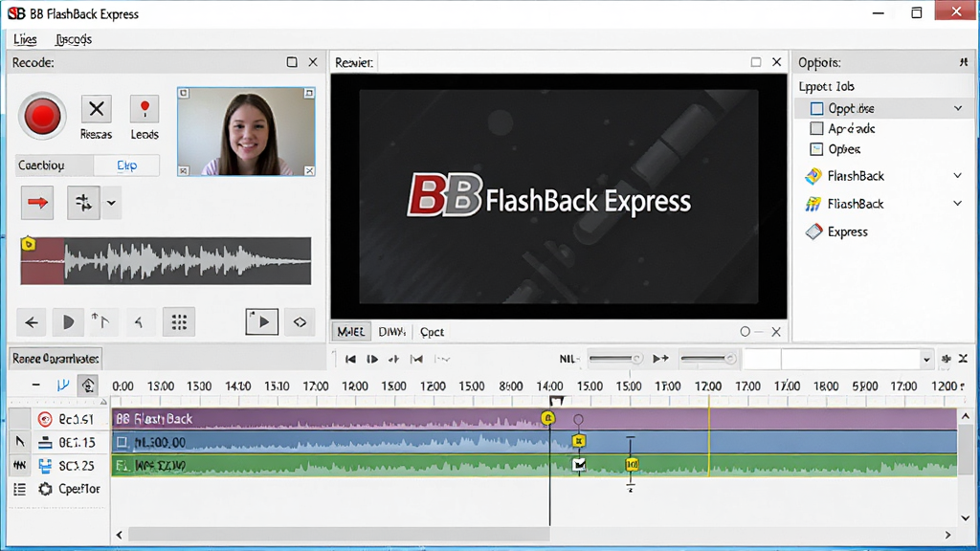Click the play button under the waveform
The height and width of the screenshot is (551, 980).
pyautogui.click(x=68, y=322)
